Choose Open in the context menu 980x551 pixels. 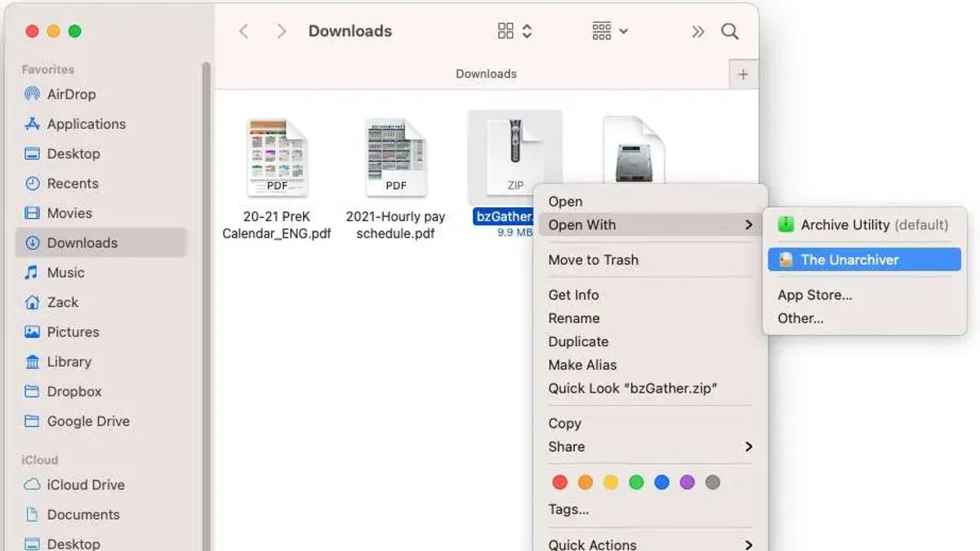pos(650,202)
